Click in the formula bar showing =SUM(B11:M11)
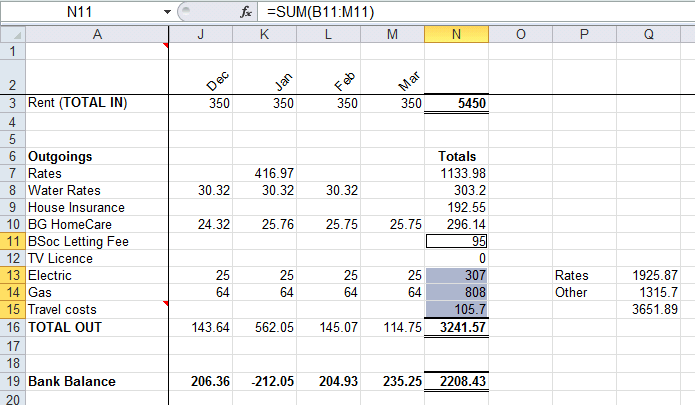Viewport: 695px width, 405px height. [x=450, y=12]
